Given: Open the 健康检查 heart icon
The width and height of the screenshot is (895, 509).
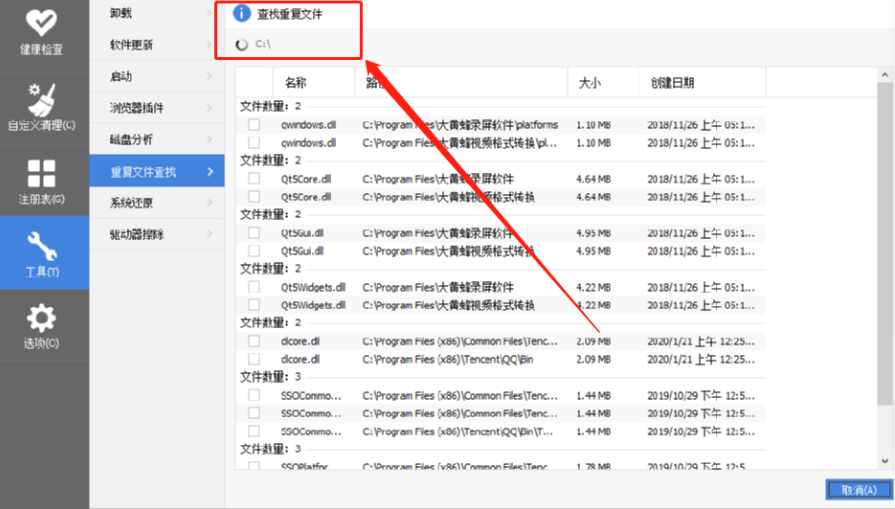Looking at the screenshot, I should [x=43, y=23].
